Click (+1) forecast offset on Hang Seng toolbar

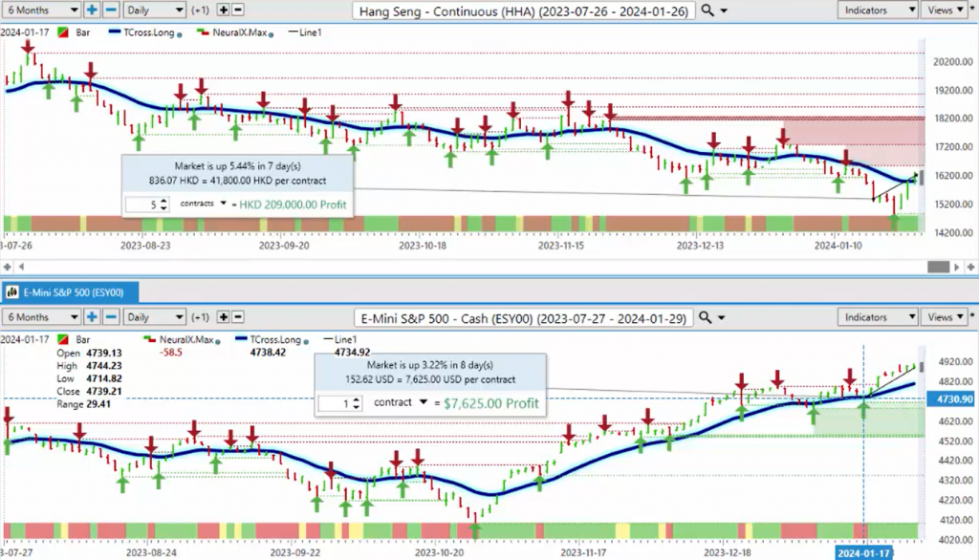point(201,10)
